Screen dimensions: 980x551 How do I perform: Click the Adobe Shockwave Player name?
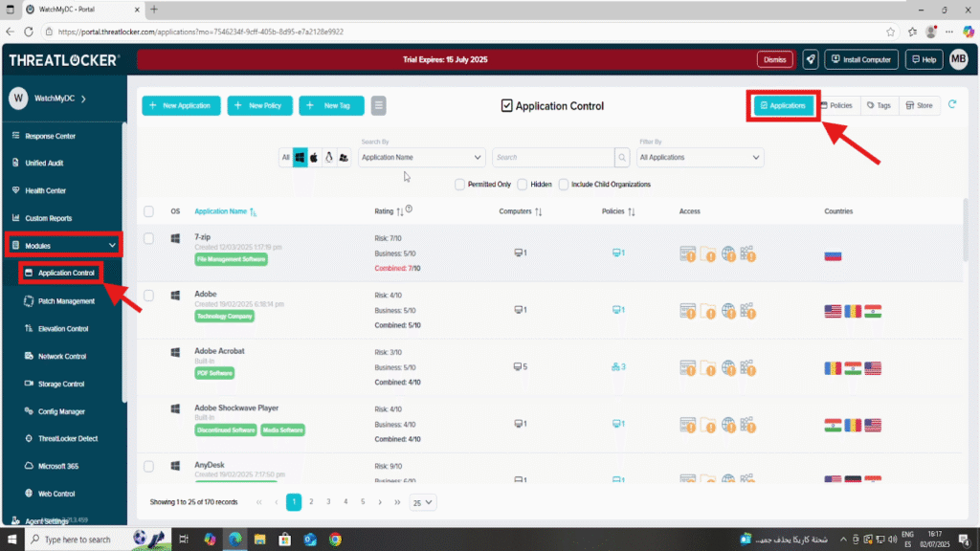click(x=236, y=408)
